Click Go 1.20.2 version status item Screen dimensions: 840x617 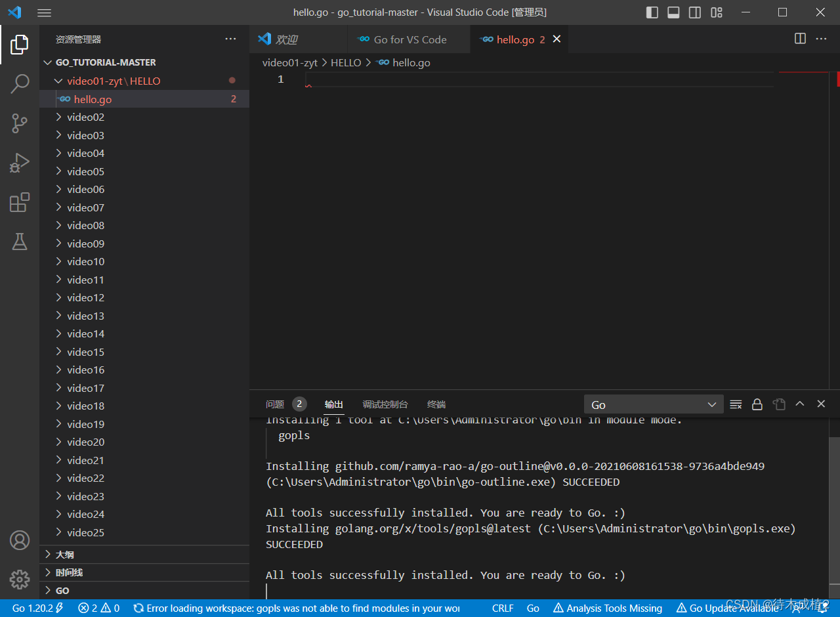[37, 608]
